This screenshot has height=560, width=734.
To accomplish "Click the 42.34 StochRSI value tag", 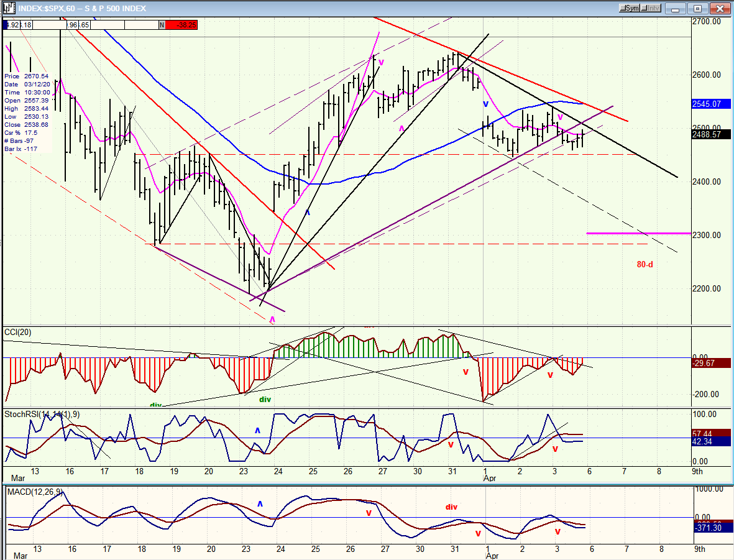I will [x=711, y=441].
